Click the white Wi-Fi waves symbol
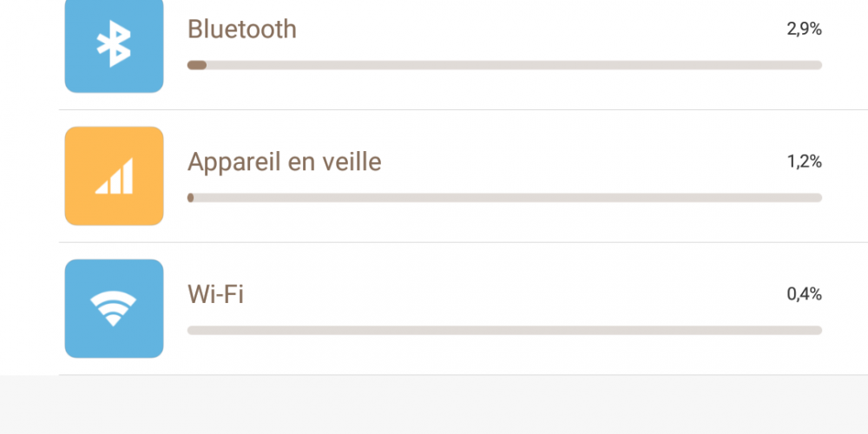Image resolution: width=868 pixels, height=434 pixels. 114,308
